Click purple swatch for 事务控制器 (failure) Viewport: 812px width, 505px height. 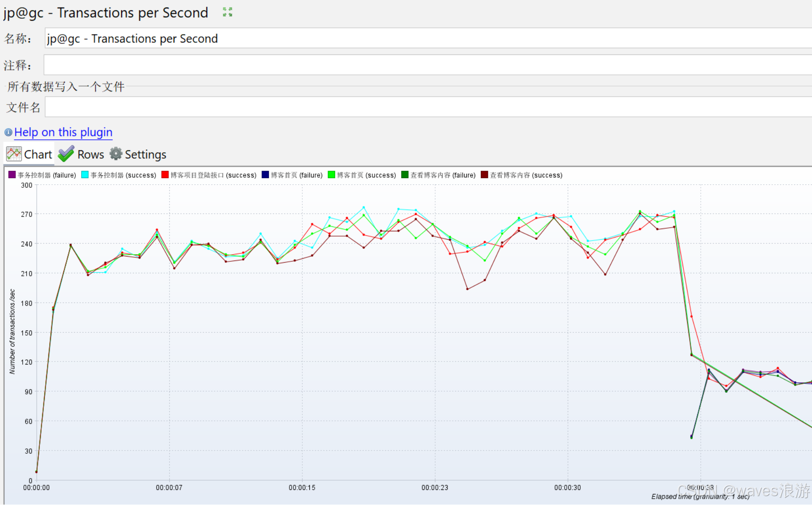click(12, 175)
